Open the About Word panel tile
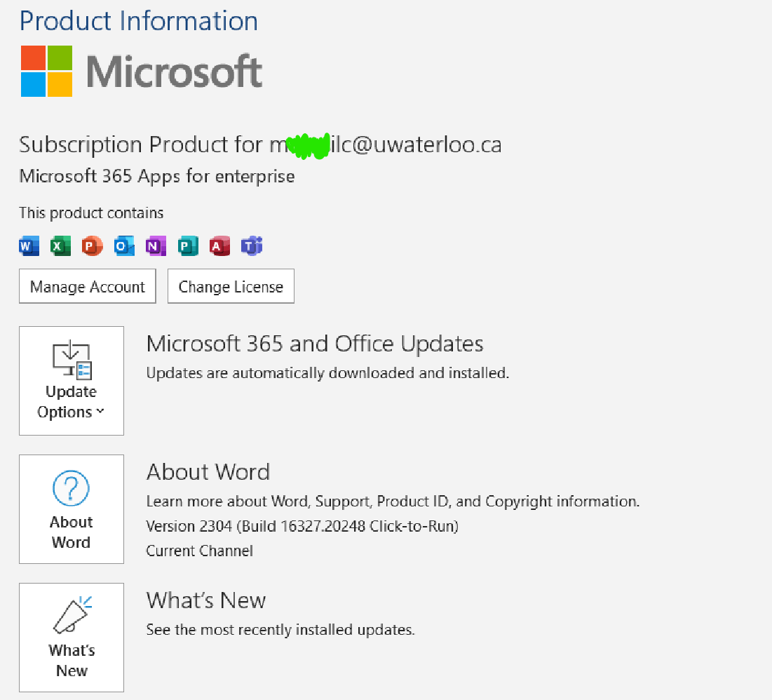This screenshot has width=772, height=700. pos(71,509)
